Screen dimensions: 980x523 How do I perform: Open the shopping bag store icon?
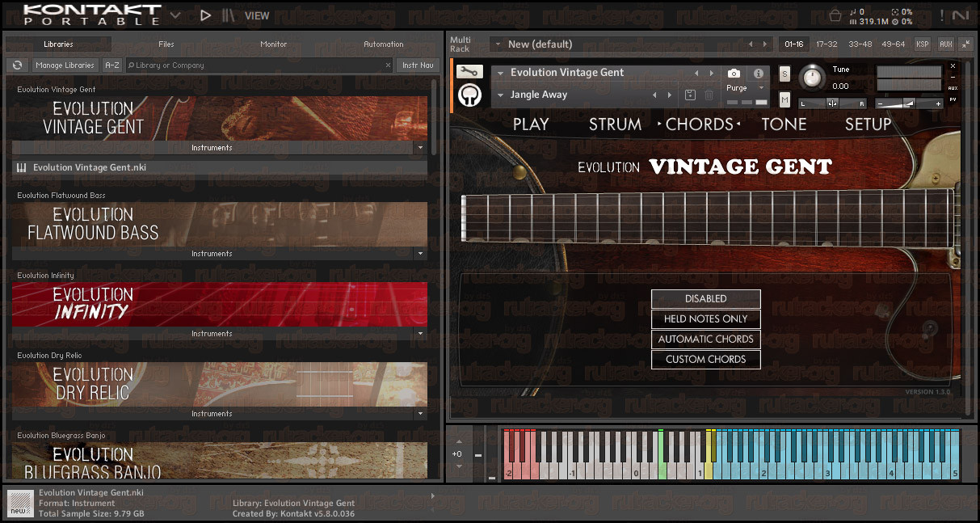(835, 15)
